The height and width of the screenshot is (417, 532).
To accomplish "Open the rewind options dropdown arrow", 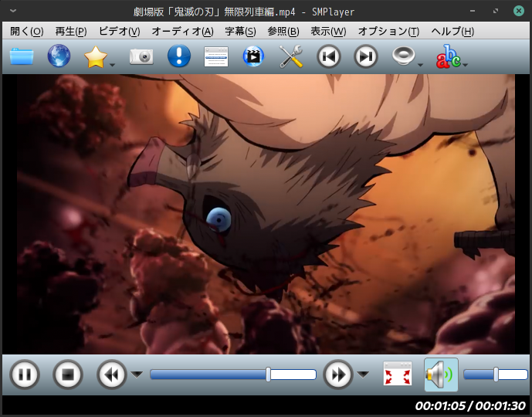I will point(137,375).
